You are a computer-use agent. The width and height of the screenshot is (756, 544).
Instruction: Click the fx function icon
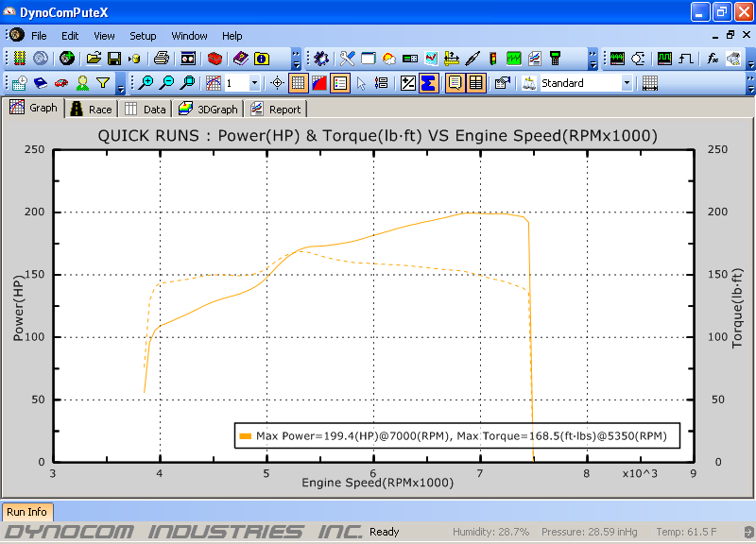[x=713, y=59]
